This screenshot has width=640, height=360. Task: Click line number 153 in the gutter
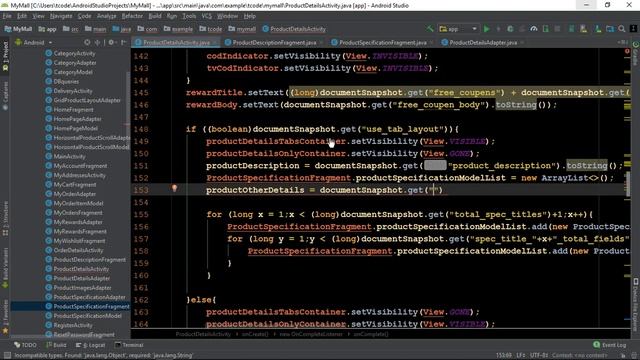(x=141, y=190)
